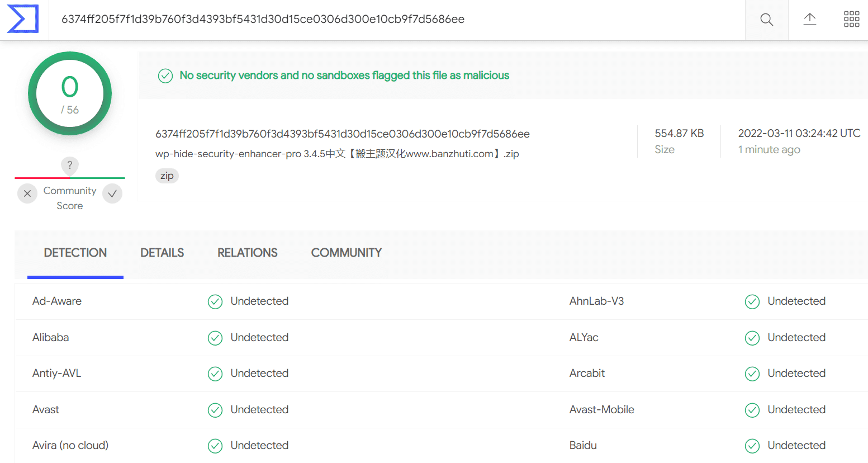This screenshot has height=463, width=868.
Task: Click the Antiy-AVL undetected check icon
Action: point(215,374)
